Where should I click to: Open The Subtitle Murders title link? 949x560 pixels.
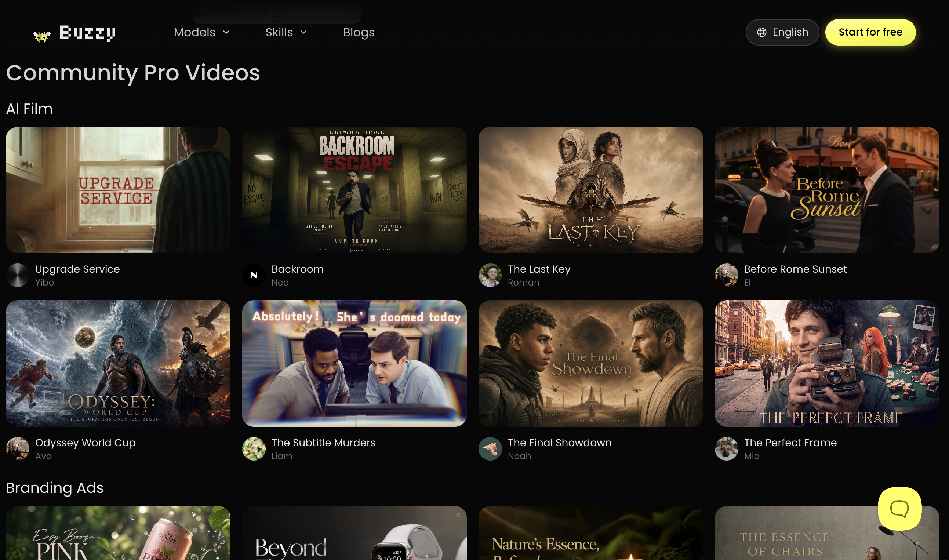point(323,443)
